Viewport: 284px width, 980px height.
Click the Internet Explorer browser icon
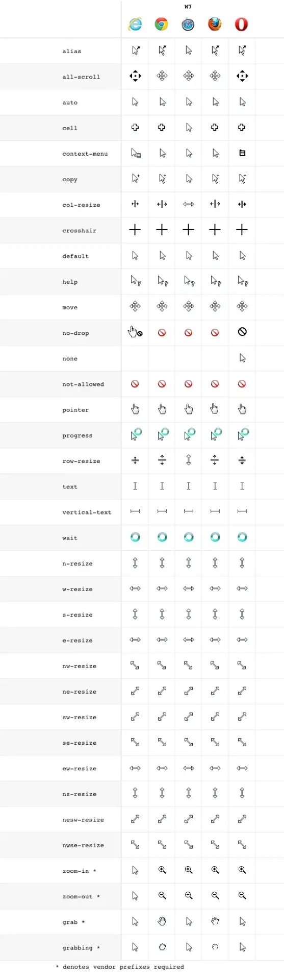(x=135, y=24)
